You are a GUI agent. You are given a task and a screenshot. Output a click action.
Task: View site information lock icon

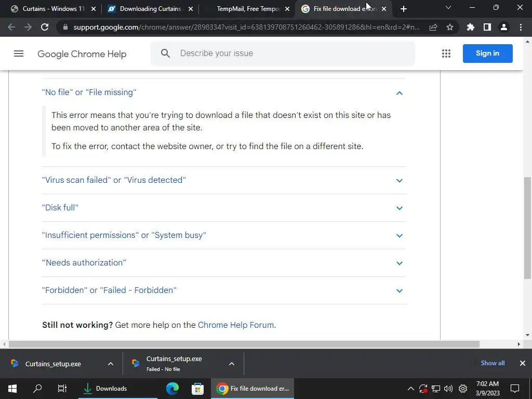coord(65,27)
